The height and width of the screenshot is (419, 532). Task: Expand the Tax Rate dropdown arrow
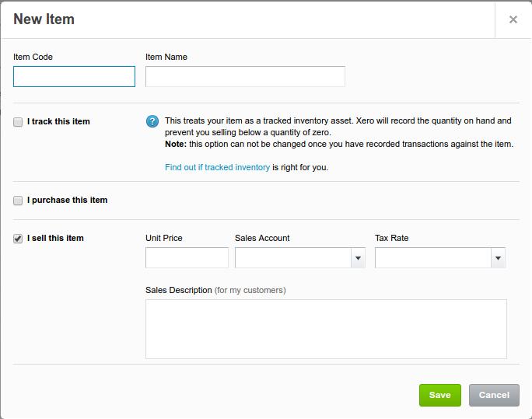tap(498, 258)
